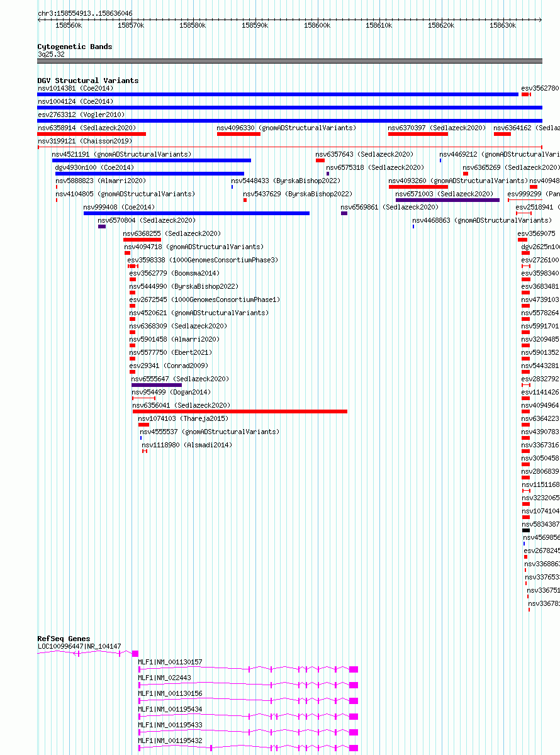Viewport: 560px width, 755px height.
Task: Click nsv6365269 (Sedlazeck2020) label
Action: (512, 167)
